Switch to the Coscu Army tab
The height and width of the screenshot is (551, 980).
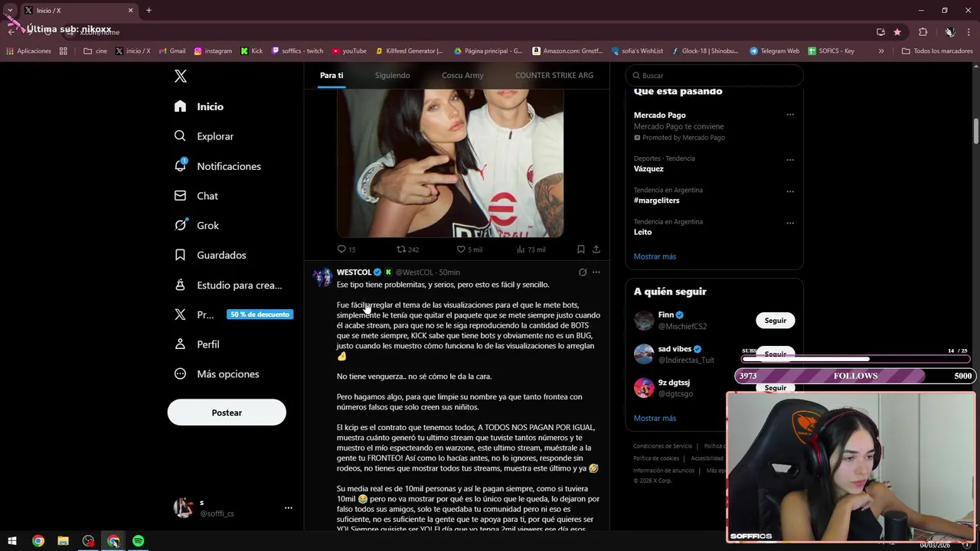(462, 75)
